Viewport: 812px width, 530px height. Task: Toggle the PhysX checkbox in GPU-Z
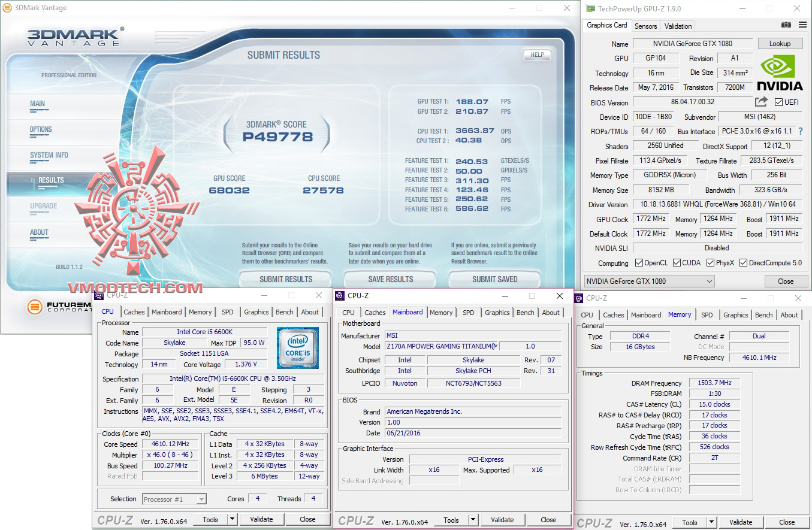pos(710,262)
